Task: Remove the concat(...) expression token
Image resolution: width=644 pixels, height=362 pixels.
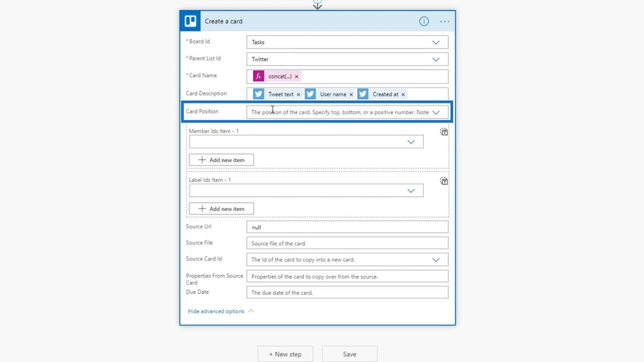Action: 297,76
